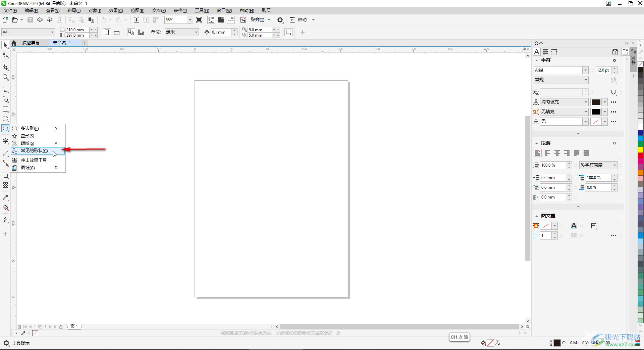
Task: Select the Zoom tool
Action: click(5, 77)
